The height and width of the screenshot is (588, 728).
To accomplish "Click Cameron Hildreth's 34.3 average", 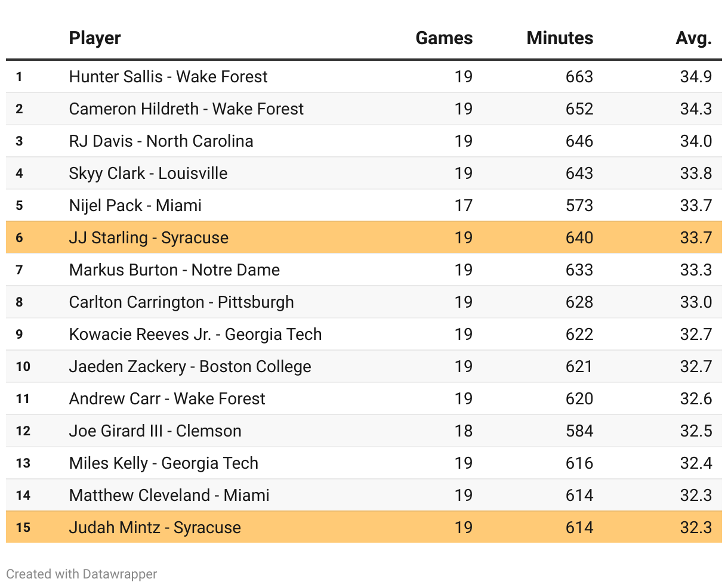I will pos(696,109).
